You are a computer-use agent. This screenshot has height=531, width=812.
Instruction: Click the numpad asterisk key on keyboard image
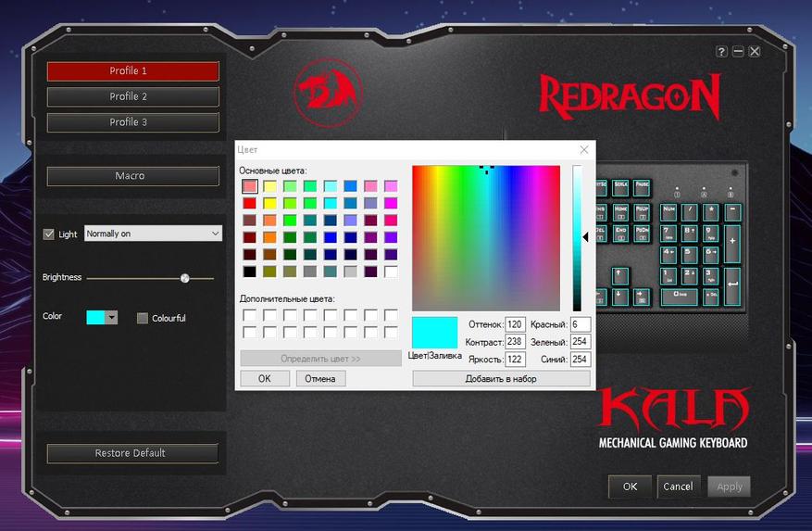tap(711, 212)
